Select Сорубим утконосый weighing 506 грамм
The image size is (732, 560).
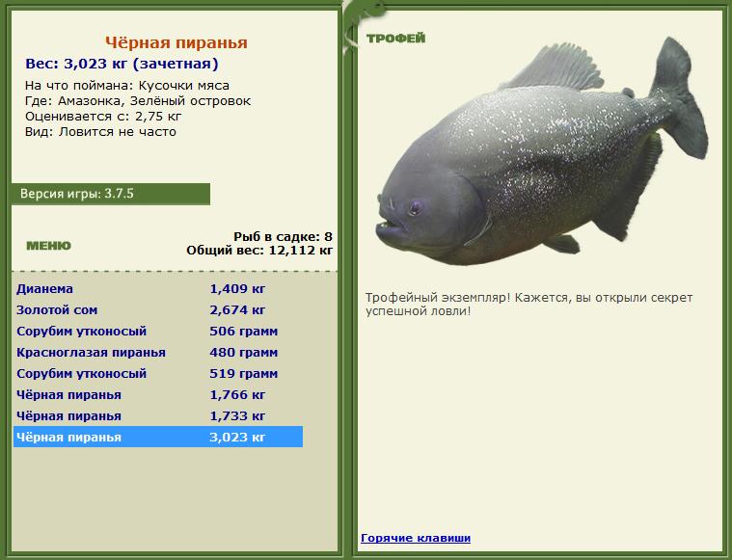[158, 332]
